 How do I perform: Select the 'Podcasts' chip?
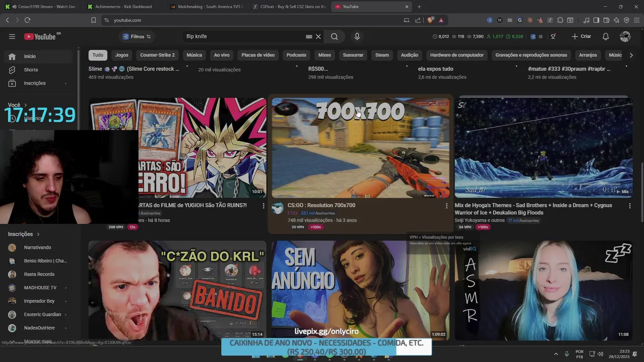[296, 55]
